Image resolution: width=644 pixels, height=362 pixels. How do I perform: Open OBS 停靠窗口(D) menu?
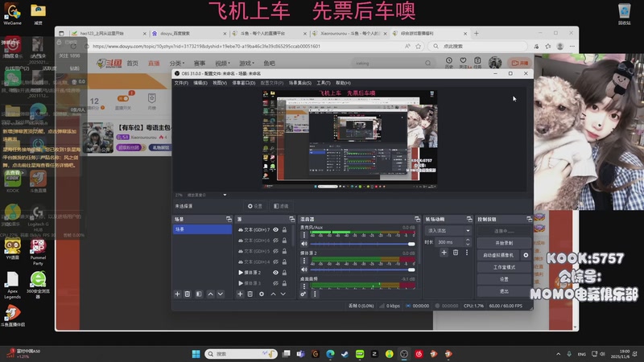point(244,83)
